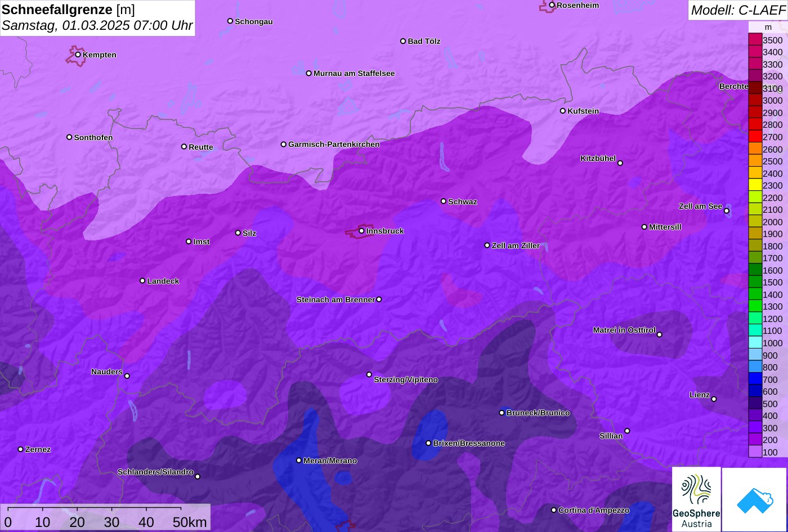Click the date Samstag, 01.03.2025 07:00 Uhr
The image size is (788, 532).
tap(97, 25)
